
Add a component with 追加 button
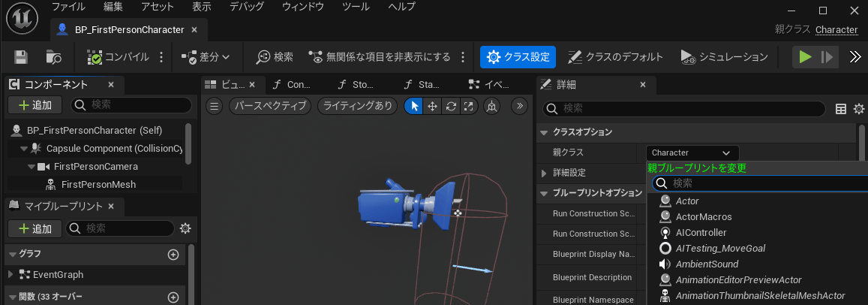(35, 105)
